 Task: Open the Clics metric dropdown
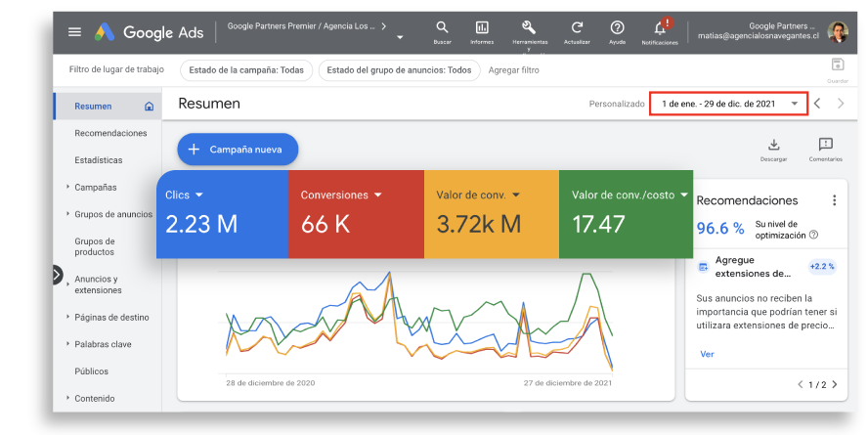tap(199, 195)
